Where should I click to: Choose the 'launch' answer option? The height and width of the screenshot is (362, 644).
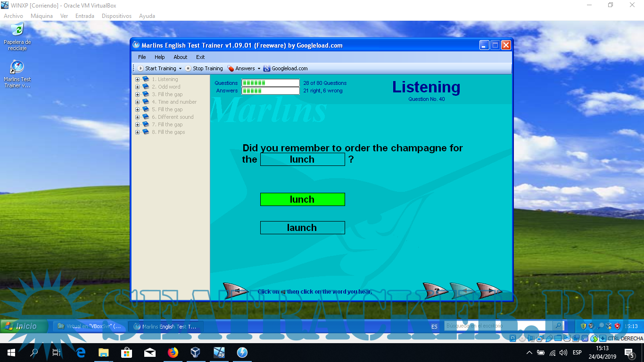click(302, 228)
